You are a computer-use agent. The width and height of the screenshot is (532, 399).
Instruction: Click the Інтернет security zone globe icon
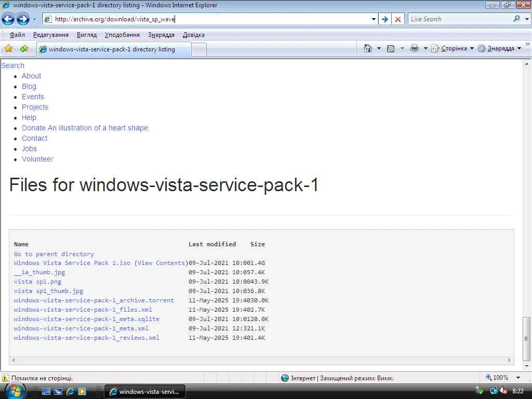tap(285, 378)
